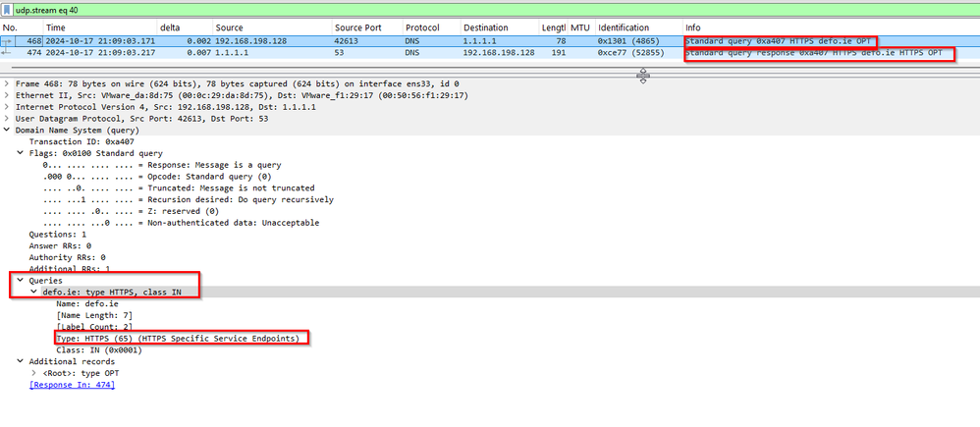Select Recursion desired: Do query recursively

click(189, 199)
